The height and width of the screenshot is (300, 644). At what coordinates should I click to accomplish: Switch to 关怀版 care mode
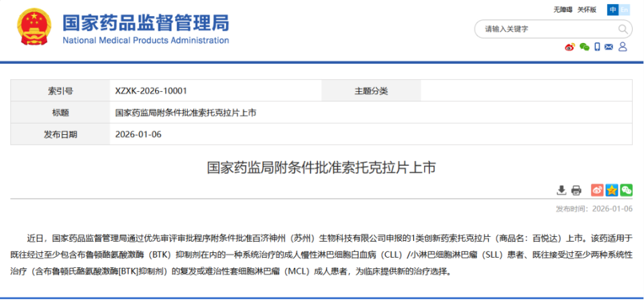pos(587,10)
